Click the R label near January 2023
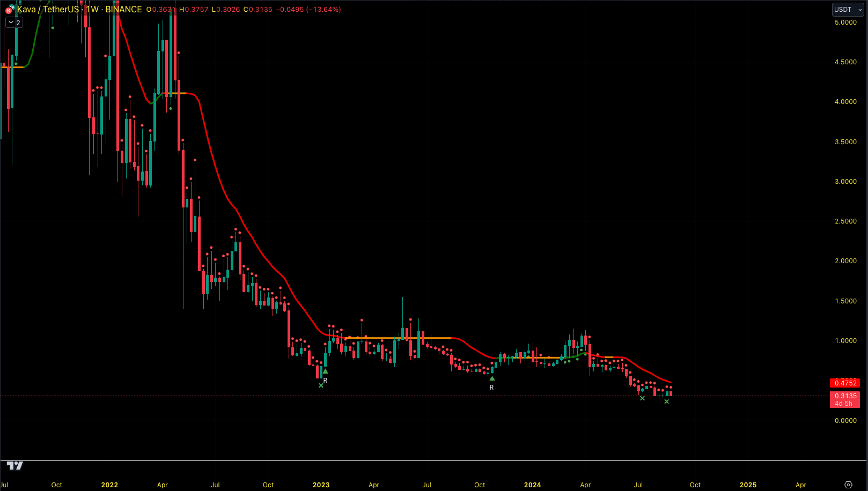This screenshot has width=868, height=491. coord(325,381)
